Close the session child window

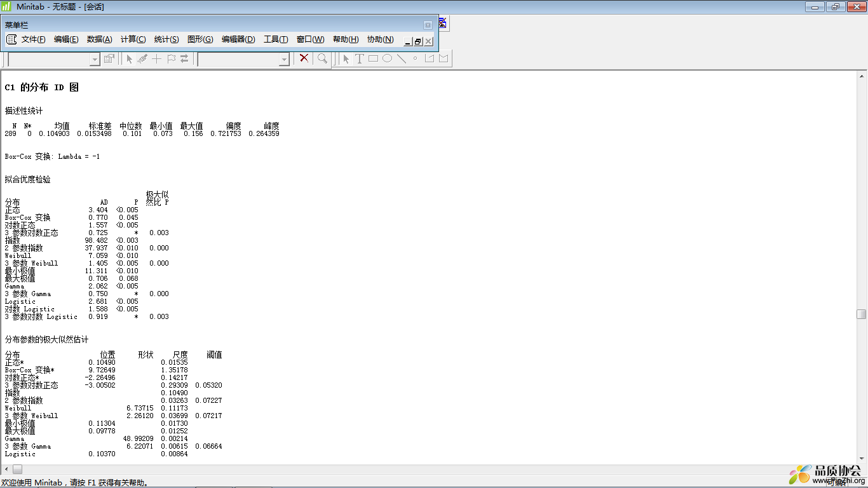coord(428,41)
